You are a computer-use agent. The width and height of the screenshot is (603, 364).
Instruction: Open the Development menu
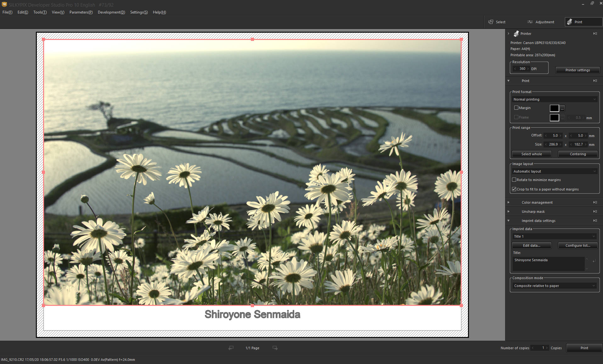(x=111, y=12)
